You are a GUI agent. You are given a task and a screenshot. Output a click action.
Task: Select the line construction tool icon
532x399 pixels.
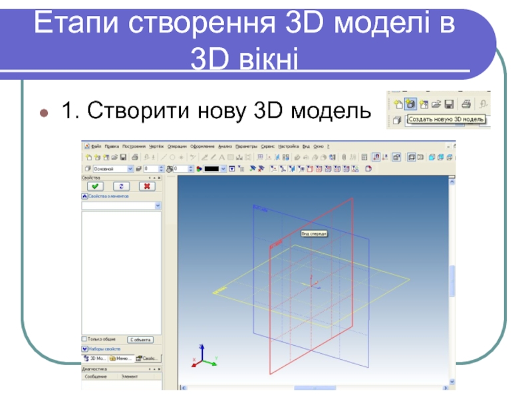pos(163,157)
